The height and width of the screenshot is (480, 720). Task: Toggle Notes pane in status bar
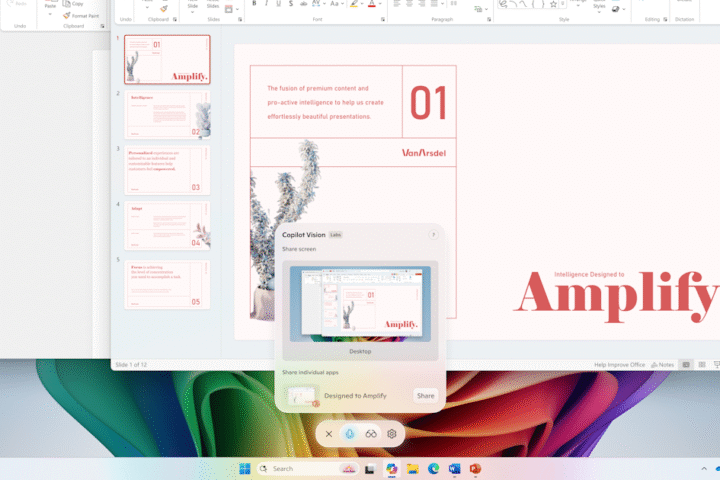click(x=662, y=365)
